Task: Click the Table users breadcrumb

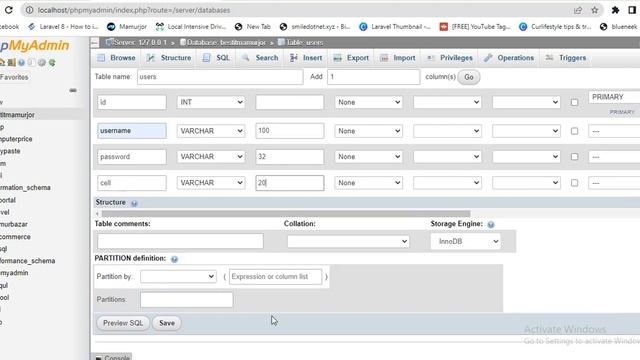Action: [x=300, y=42]
